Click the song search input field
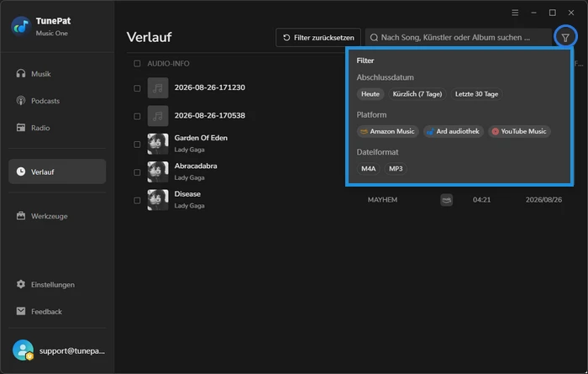The image size is (588, 374). pos(459,38)
